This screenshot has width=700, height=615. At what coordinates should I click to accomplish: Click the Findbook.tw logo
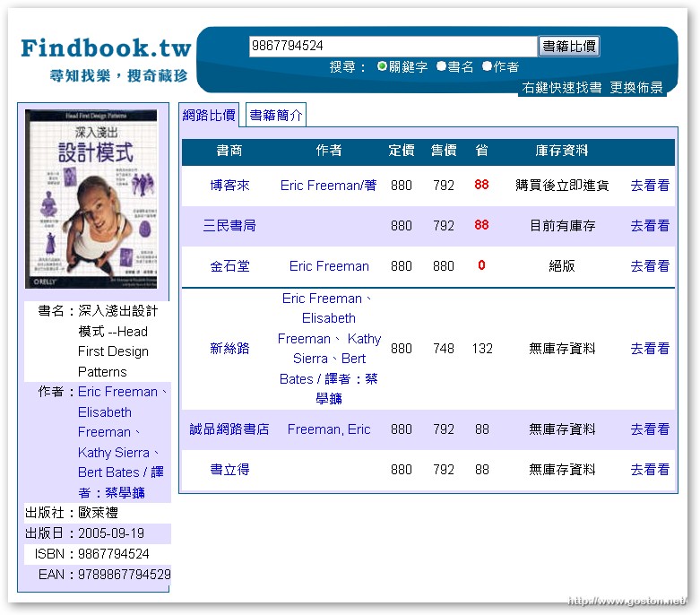click(x=106, y=48)
